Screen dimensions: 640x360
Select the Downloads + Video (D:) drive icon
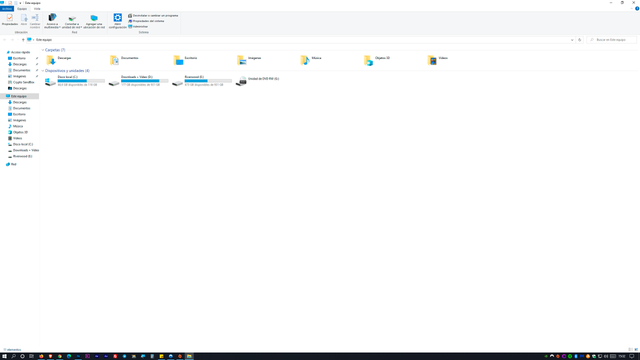114,82
